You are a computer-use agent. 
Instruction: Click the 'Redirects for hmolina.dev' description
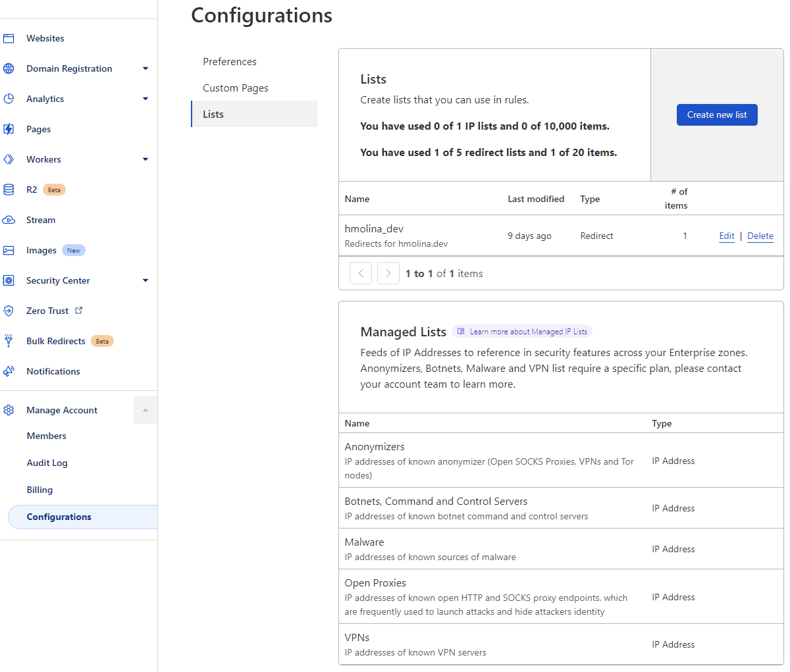tap(396, 244)
